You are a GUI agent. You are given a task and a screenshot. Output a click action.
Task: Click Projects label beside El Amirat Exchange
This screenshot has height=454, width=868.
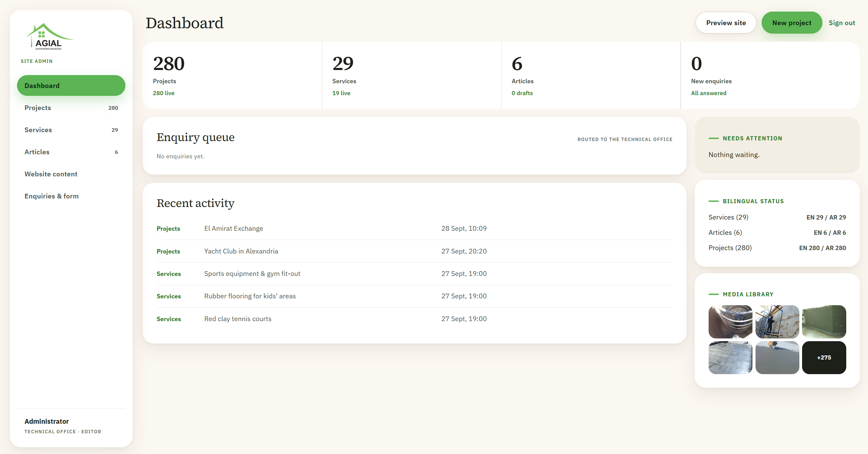(x=168, y=229)
